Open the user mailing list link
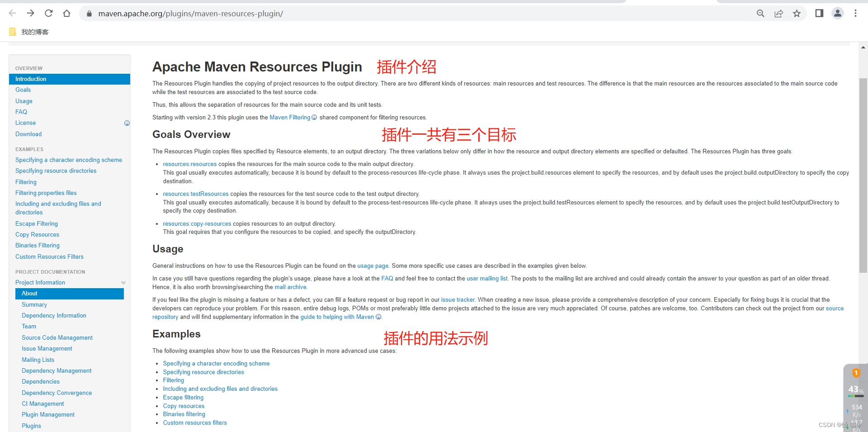This screenshot has width=868, height=432. pyautogui.click(x=487, y=279)
